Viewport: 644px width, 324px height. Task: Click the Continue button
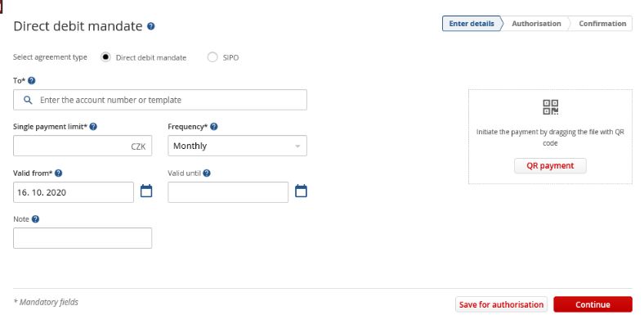(x=593, y=304)
